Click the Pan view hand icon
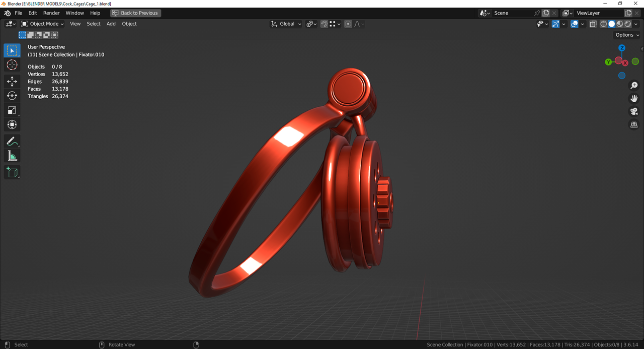The width and height of the screenshot is (644, 349). (x=634, y=99)
